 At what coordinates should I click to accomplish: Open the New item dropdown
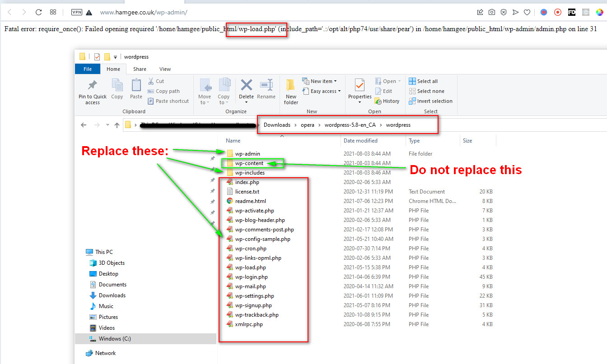pos(320,81)
